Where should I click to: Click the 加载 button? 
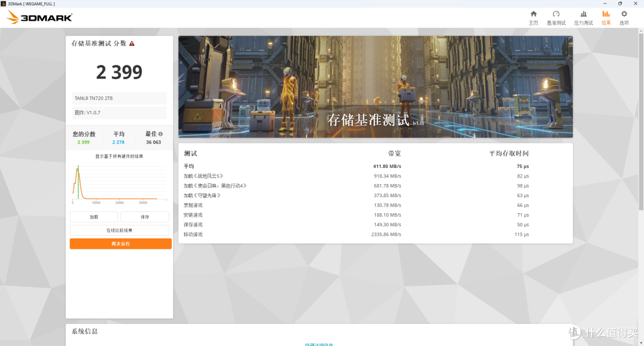click(94, 217)
